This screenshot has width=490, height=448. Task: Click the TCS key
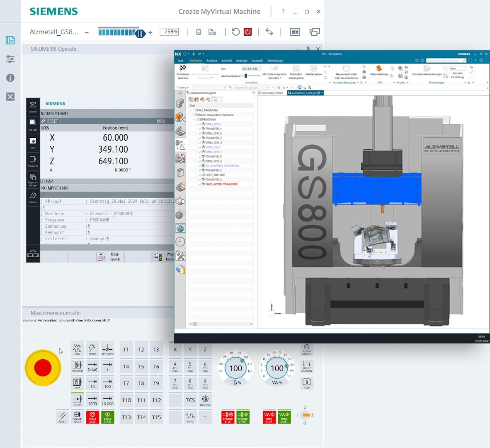coord(190,400)
